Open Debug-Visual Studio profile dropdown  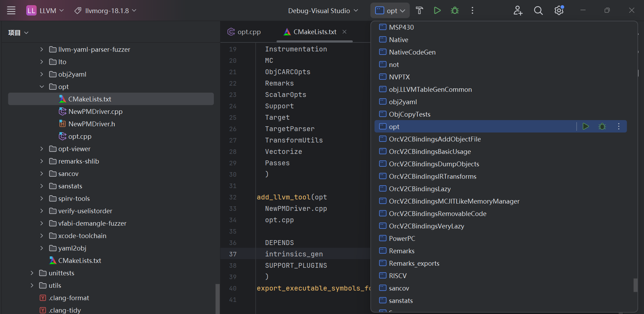coord(323,11)
